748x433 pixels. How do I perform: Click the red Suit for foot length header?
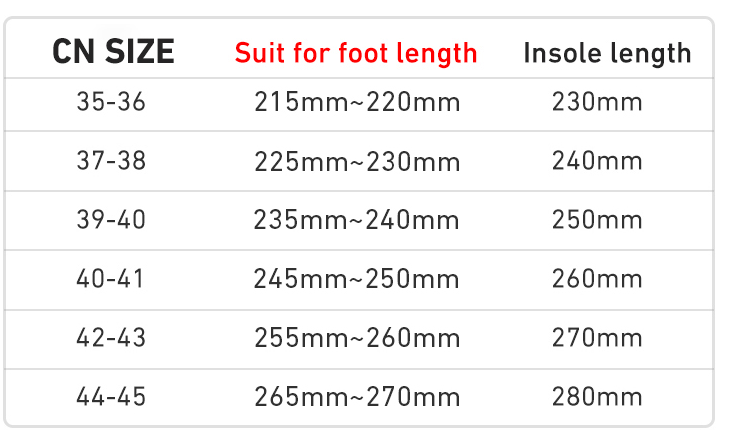point(356,52)
